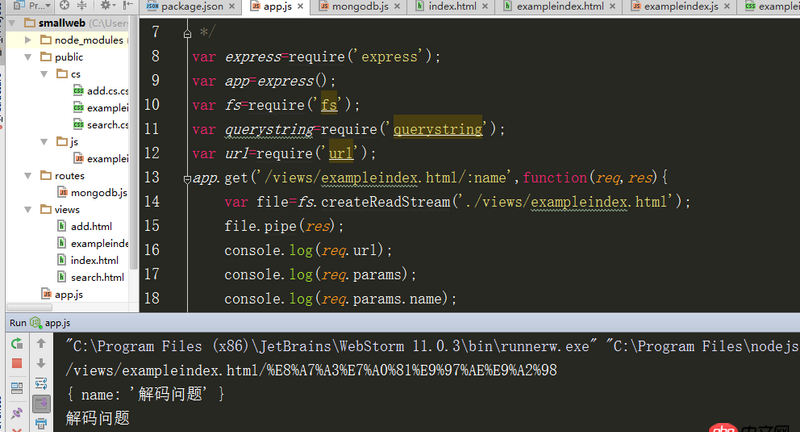
Task: Select add.cs.css file in tree
Action: point(101,91)
